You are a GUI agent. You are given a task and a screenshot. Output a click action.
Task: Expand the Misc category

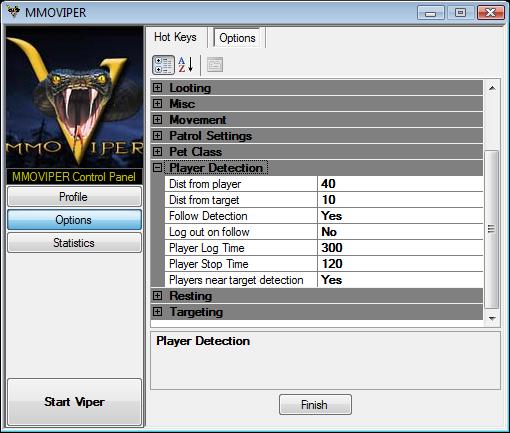pos(157,104)
